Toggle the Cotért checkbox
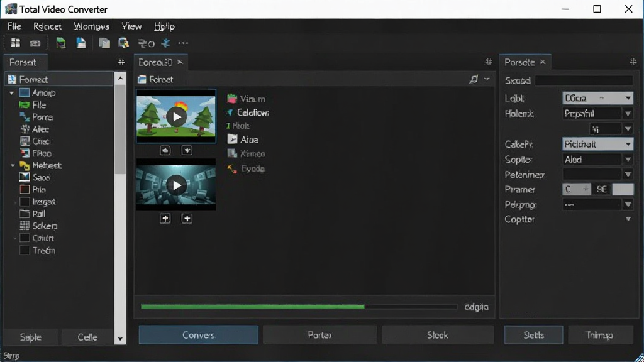 [25, 238]
